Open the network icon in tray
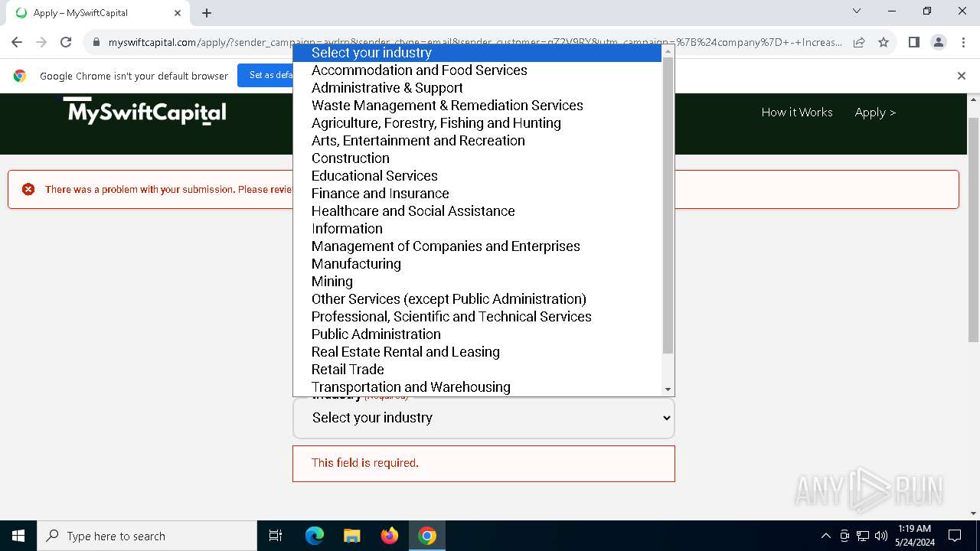Screen dimensions: 980x551 pyautogui.click(x=863, y=536)
